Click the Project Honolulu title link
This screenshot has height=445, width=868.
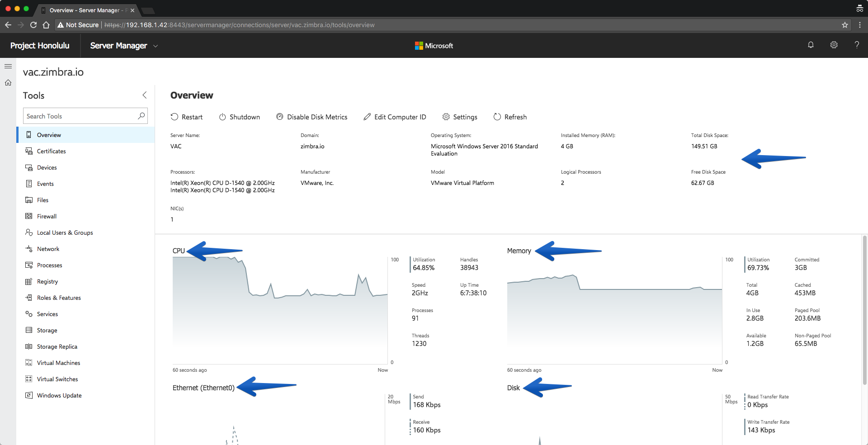40,46
